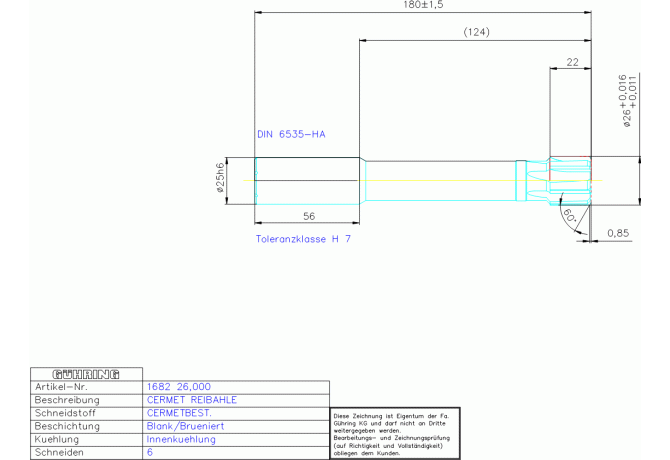Screen dimensions: 670x460
Task: Click the DIN 6535-HA shank label
Action: [291, 134]
